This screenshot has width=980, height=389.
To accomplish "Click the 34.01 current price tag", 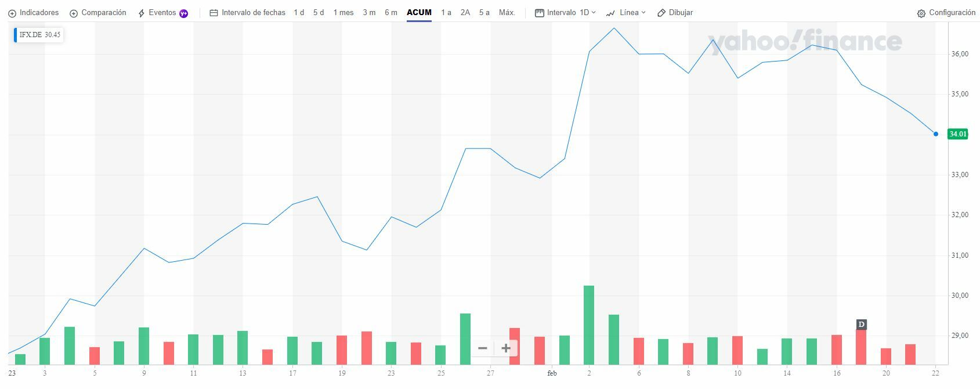I will (957, 134).
